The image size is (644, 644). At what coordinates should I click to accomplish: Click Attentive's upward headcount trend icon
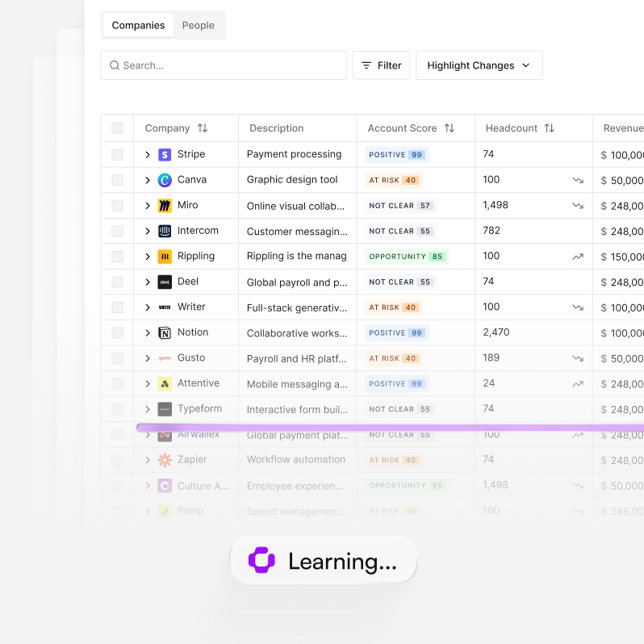pos(578,384)
